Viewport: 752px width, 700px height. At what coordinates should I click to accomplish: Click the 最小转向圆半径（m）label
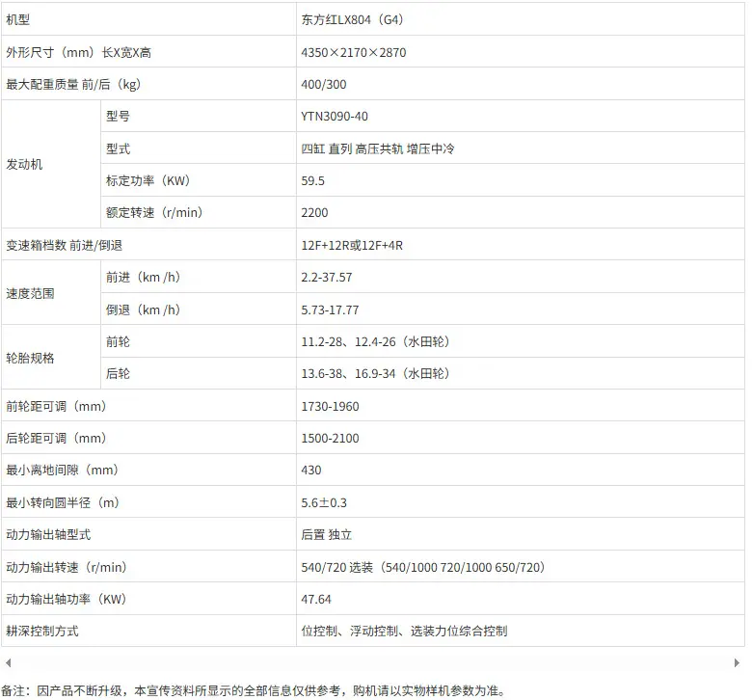[x=63, y=502]
